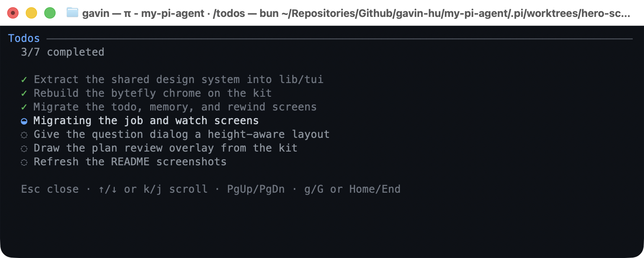The image size is (644, 258).
Task: Click the blue in-progress icon for Migrating the job
Action: coord(24,121)
